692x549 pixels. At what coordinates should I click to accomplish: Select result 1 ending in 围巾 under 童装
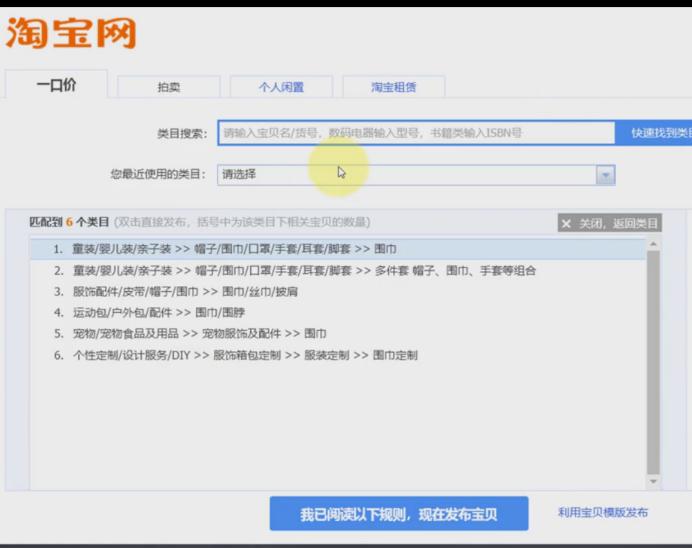click(338, 249)
